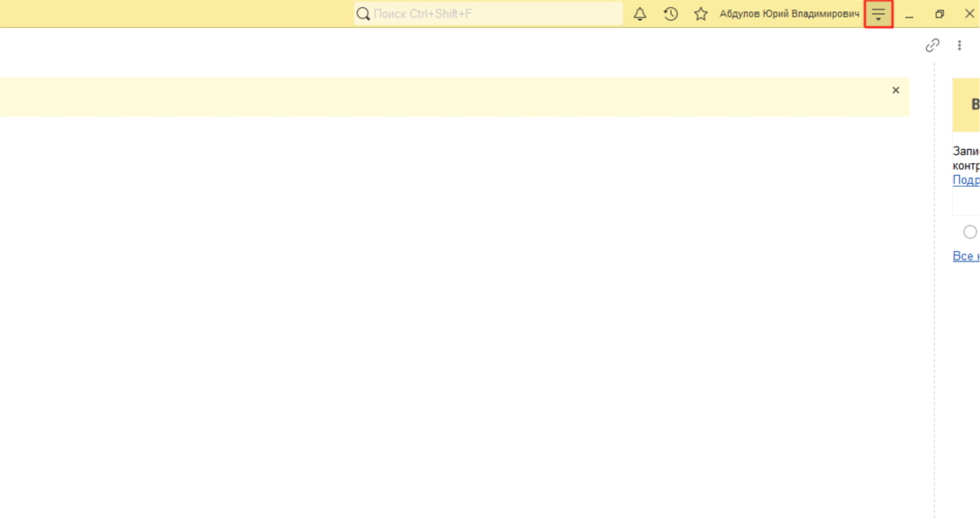Open the "Подр..." link
Screen dimensions: 980x523
pos(966,180)
